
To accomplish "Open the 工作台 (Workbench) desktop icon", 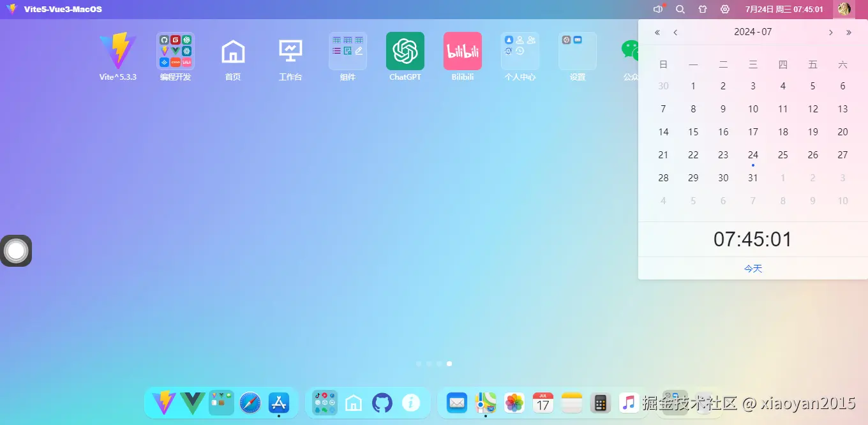I will [290, 50].
